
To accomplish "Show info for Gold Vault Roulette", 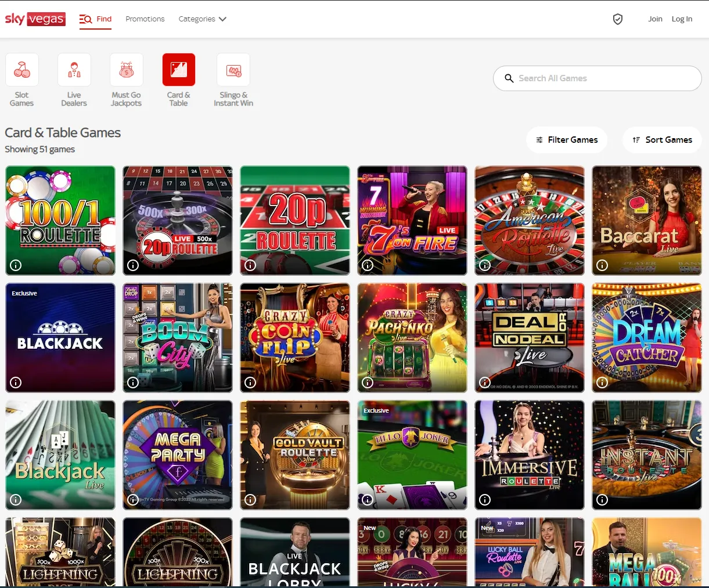I will (x=250, y=500).
